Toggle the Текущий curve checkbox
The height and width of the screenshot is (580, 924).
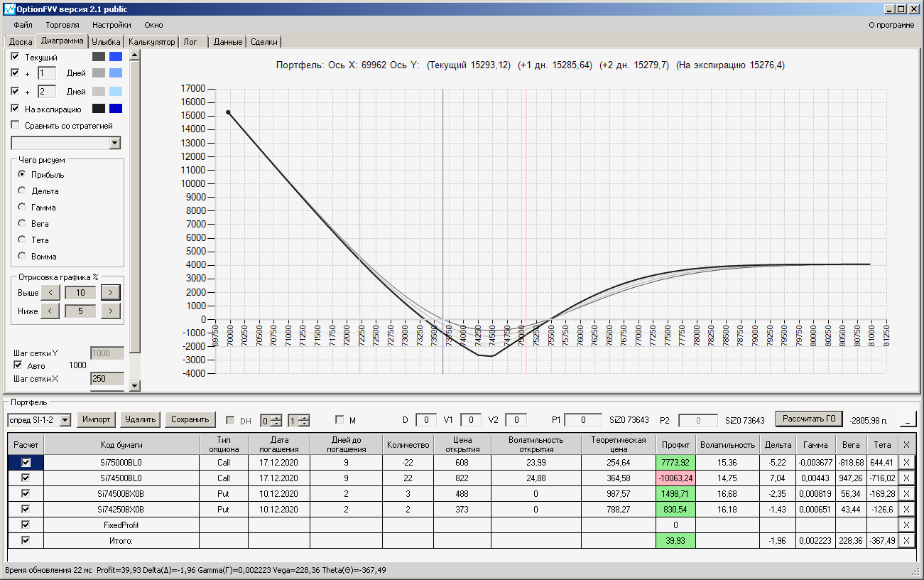click(15, 56)
